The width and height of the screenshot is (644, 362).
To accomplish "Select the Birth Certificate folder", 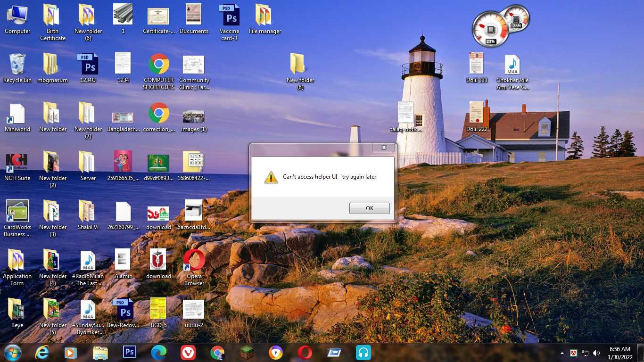I will tap(53, 22).
